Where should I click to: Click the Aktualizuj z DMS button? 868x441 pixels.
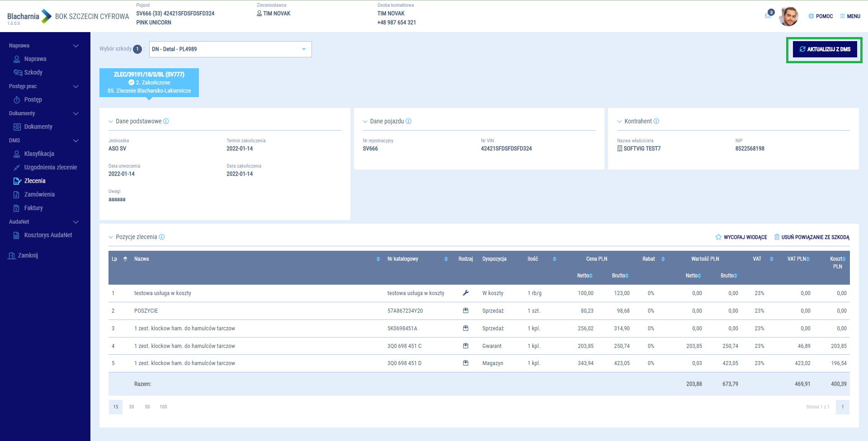tap(825, 49)
